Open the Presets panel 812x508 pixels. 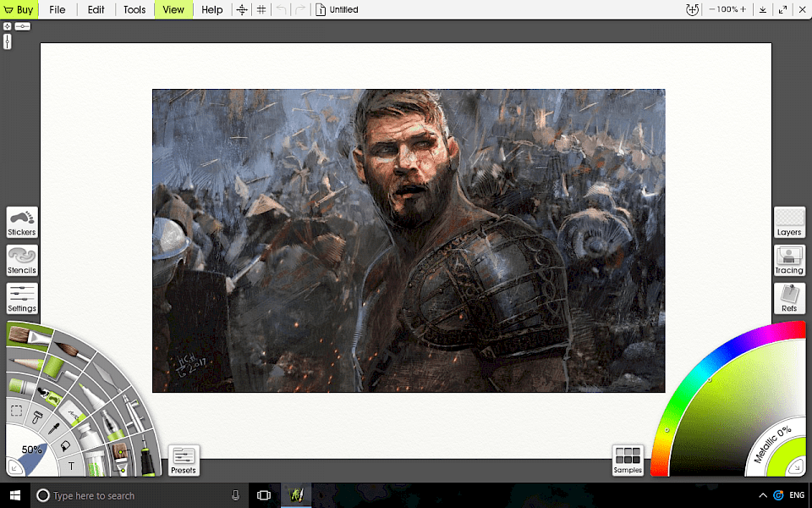(x=184, y=461)
